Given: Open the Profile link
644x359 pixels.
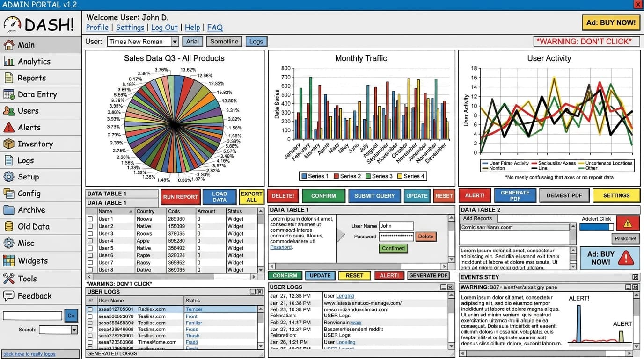Looking at the screenshot, I should (x=97, y=28).
